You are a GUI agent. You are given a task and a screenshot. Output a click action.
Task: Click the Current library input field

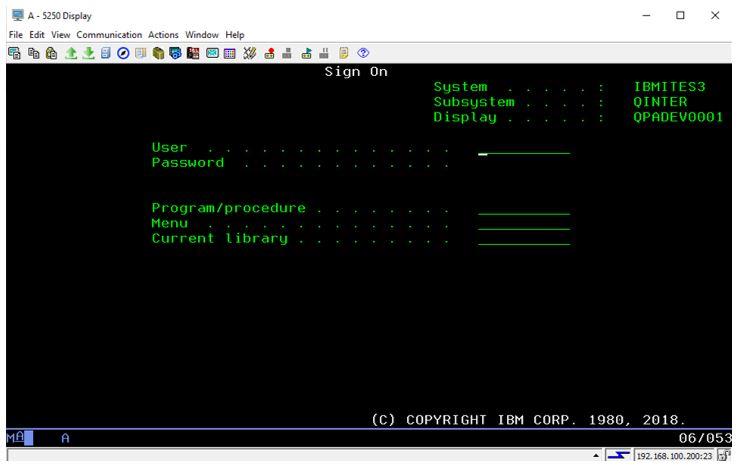(x=524, y=239)
